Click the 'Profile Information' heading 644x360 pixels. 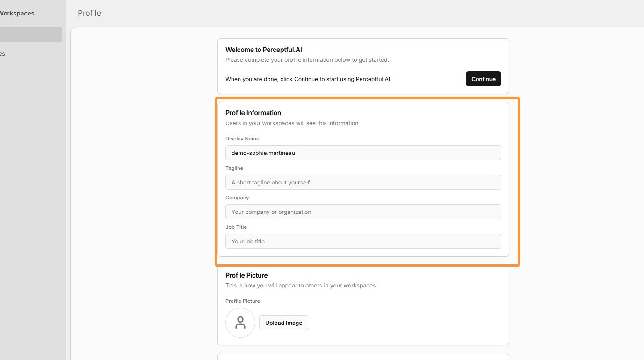coord(253,113)
